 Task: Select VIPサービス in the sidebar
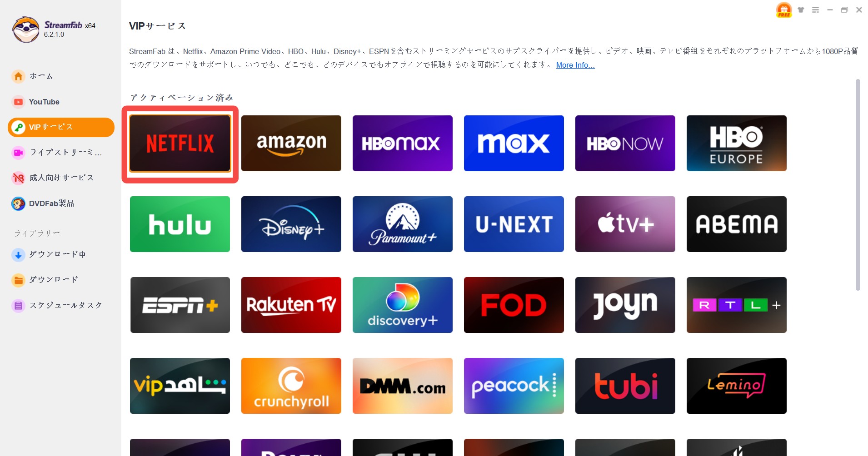tap(61, 127)
